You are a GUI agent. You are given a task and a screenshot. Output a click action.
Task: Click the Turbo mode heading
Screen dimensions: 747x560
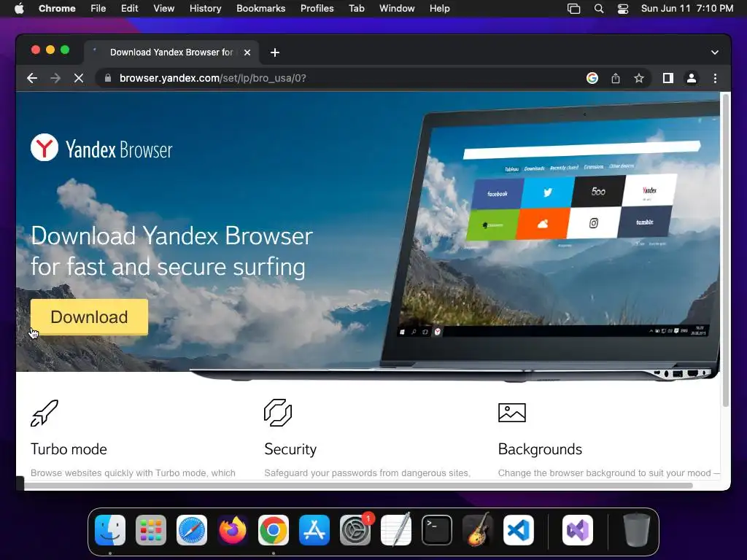[x=69, y=449]
